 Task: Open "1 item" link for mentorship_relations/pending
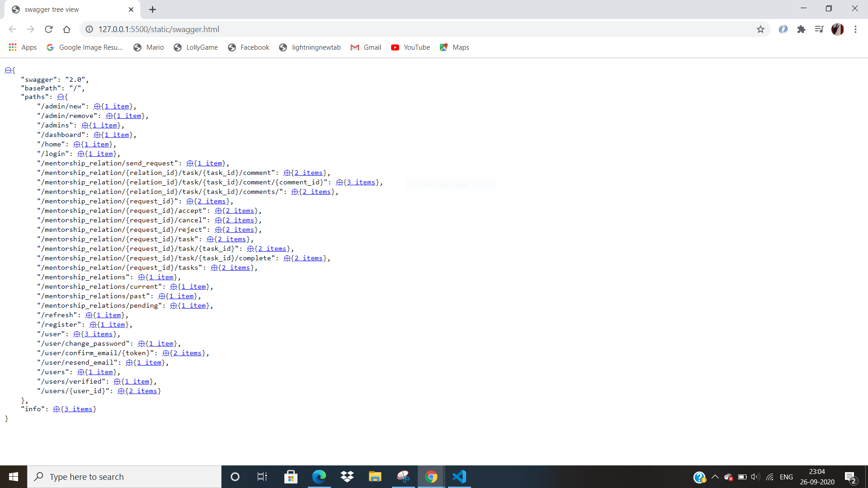point(193,306)
